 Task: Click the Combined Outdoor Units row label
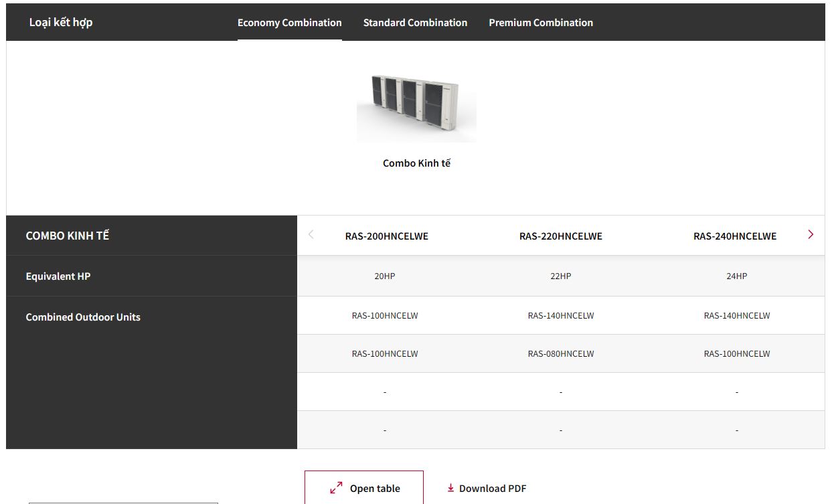click(83, 317)
